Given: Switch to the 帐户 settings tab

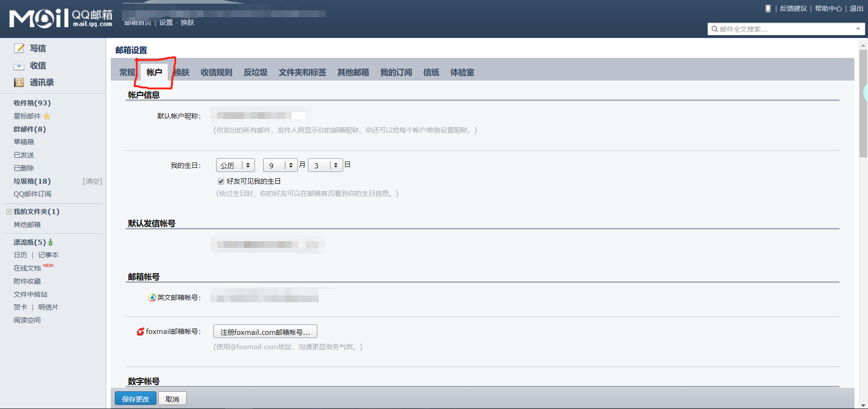Looking at the screenshot, I should point(154,72).
